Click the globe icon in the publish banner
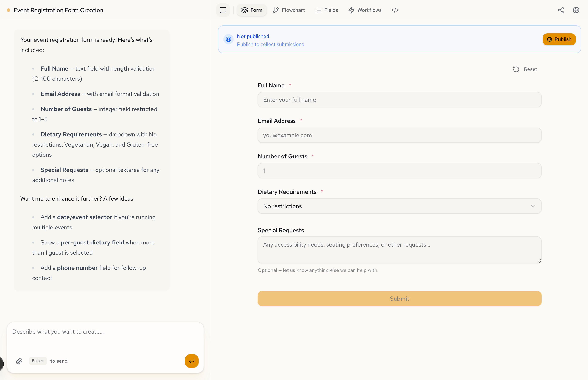The width and height of the screenshot is (588, 380). (228, 39)
